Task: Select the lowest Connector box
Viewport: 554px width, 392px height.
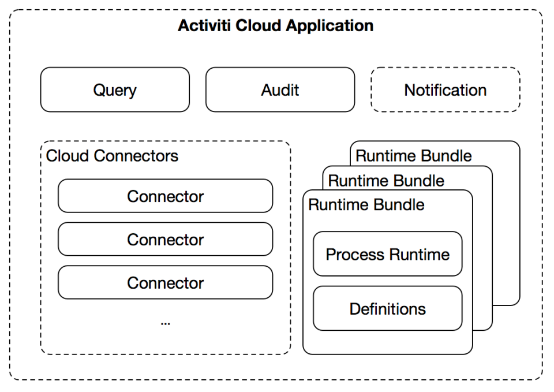Action: point(166,282)
